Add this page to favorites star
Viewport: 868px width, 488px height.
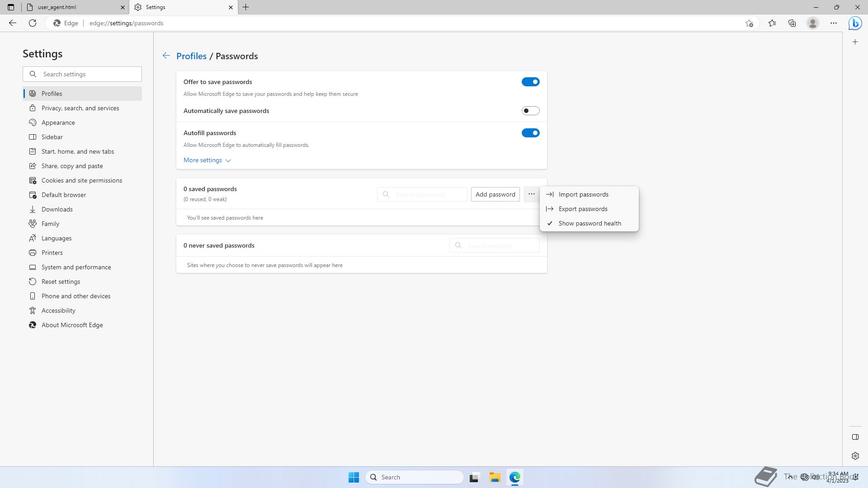(749, 23)
